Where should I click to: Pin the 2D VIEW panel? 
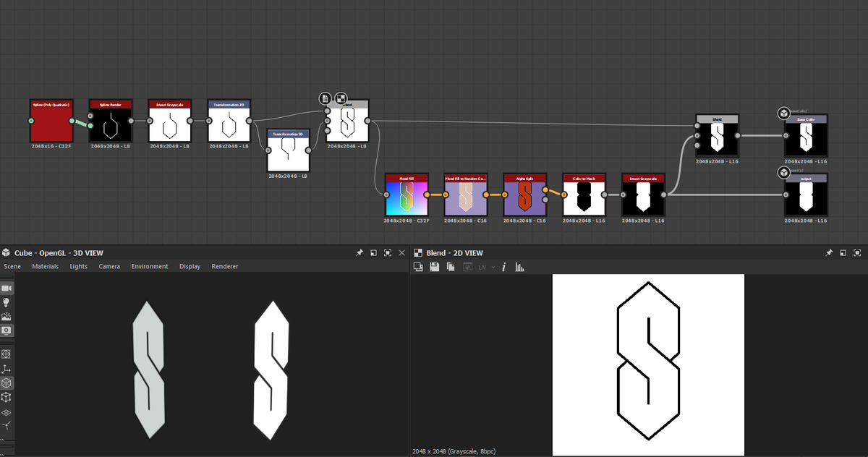(830, 253)
